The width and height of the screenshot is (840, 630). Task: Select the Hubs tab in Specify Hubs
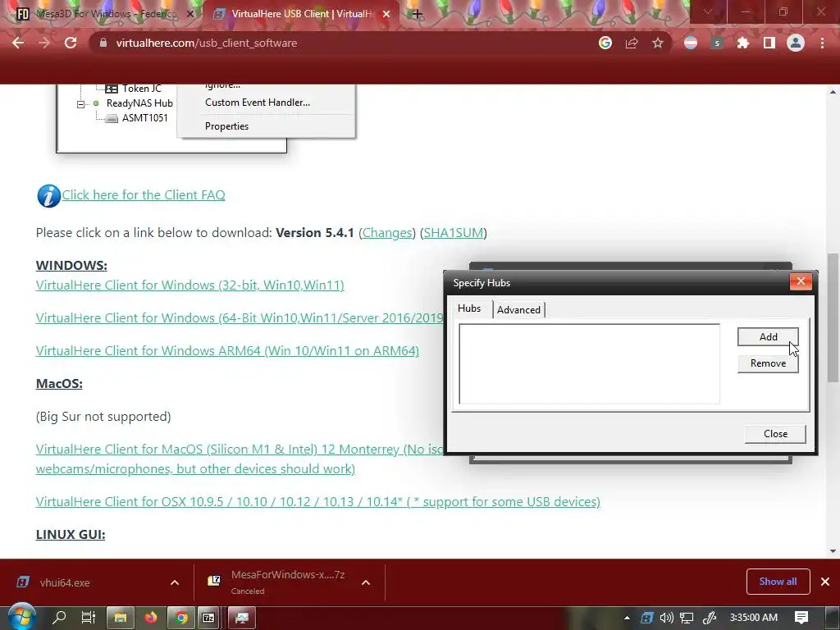(x=468, y=308)
